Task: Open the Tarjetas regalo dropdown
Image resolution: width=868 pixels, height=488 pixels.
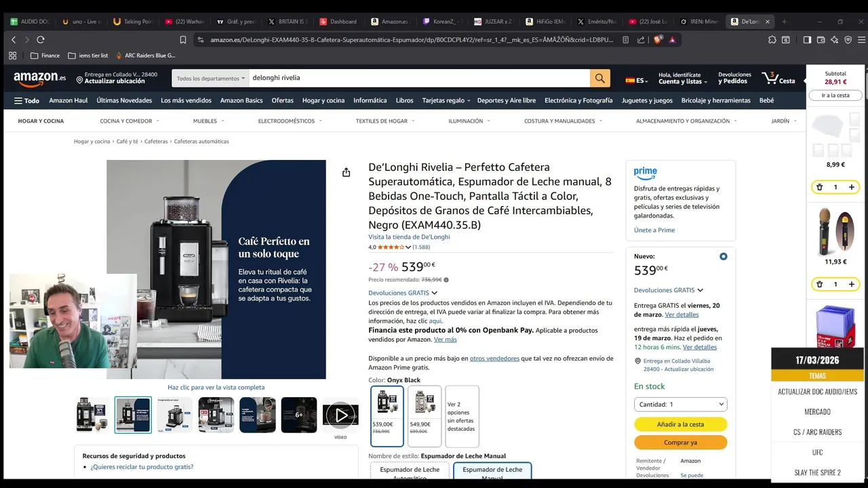Action: (x=446, y=100)
